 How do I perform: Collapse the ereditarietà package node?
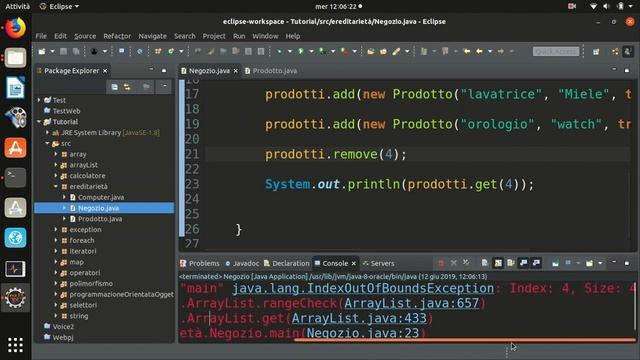coord(56,187)
